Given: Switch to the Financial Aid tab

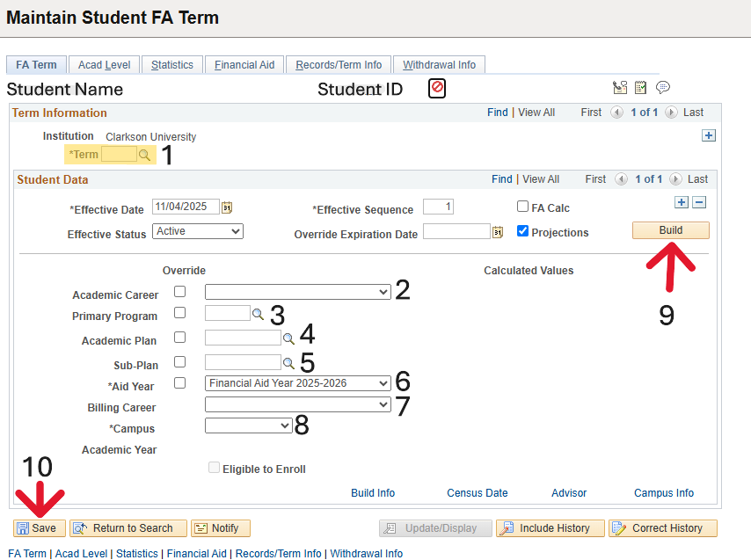Looking at the screenshot, I should (244, 65).
